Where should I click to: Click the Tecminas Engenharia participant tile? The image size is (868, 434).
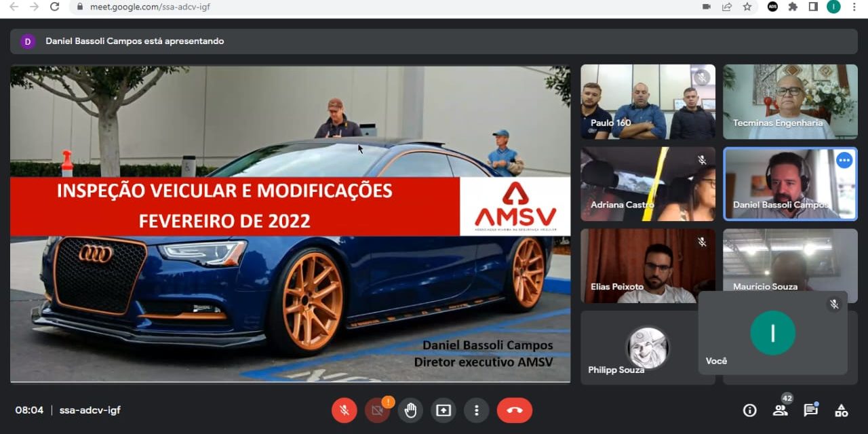(x=790, y=102)
